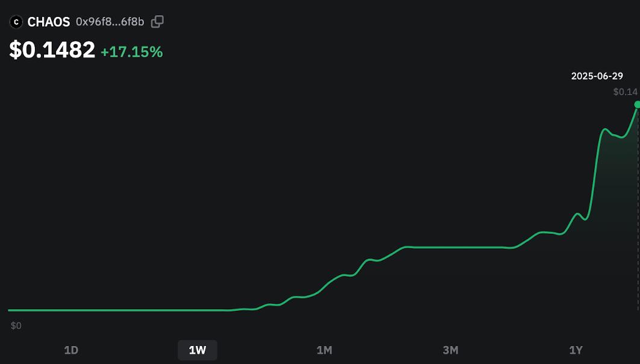The image size is (640, 364).
Task: Click the 2025-06-29 date tooltip
Action: click(x=597, y=76)
